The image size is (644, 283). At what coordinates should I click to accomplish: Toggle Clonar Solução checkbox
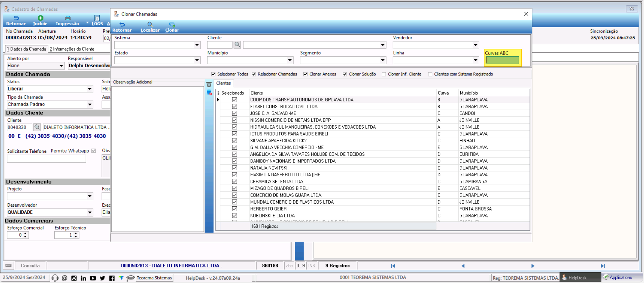pyautogui.click(x=345, y=74)
